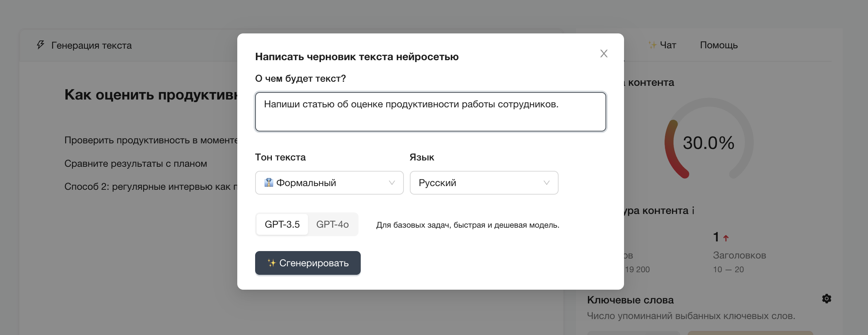The height and width of the screenshot is (335, 868).
Task: Click the lightning icon next to Генерация текста
Action: point(39,45)
